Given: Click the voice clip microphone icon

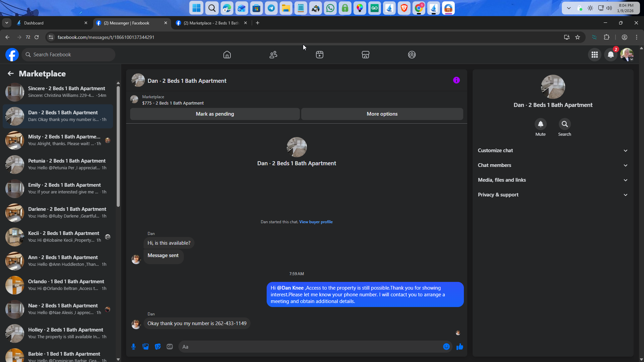Looking at the screenshot, I should click(x=133, y=347).
